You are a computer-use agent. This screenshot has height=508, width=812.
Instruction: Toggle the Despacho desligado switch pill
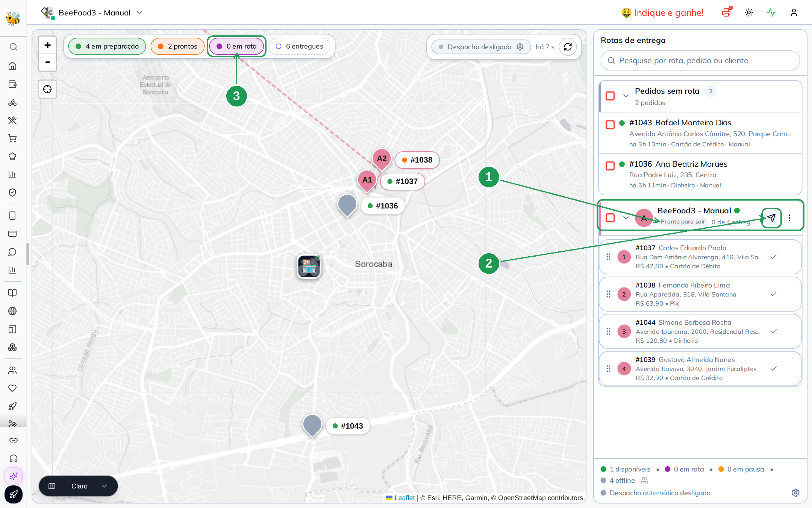point(481,47)
